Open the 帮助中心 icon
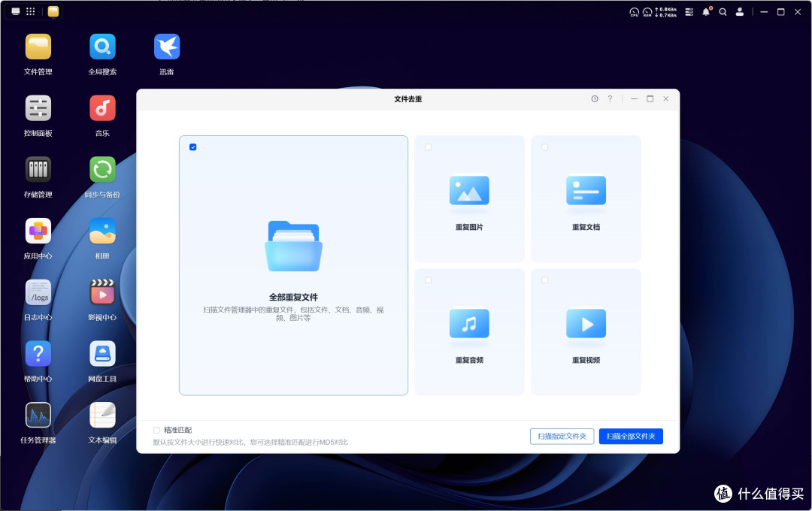The width and height of the screenshot is (812, 511). pyautogui.click(x=38, y=354)
